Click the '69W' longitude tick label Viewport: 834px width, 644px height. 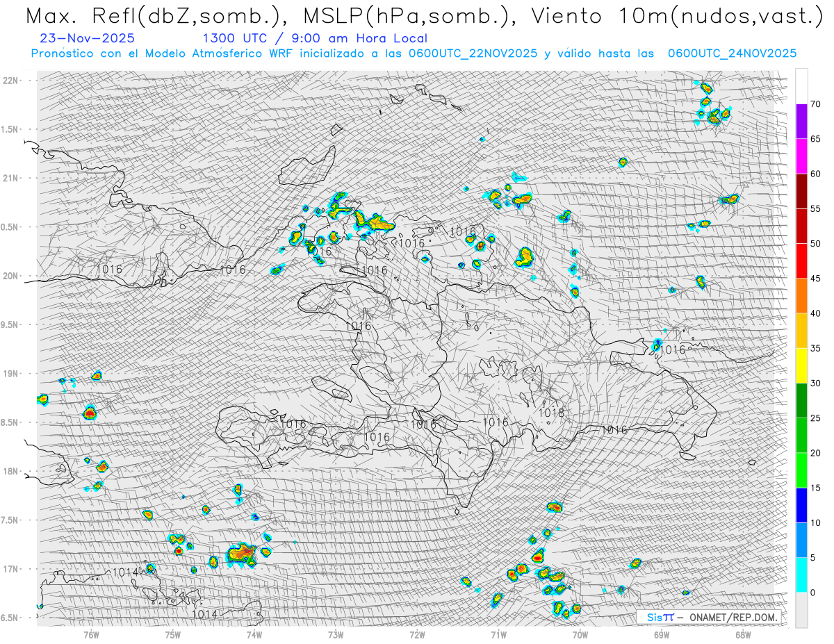(x=661, y=634)
